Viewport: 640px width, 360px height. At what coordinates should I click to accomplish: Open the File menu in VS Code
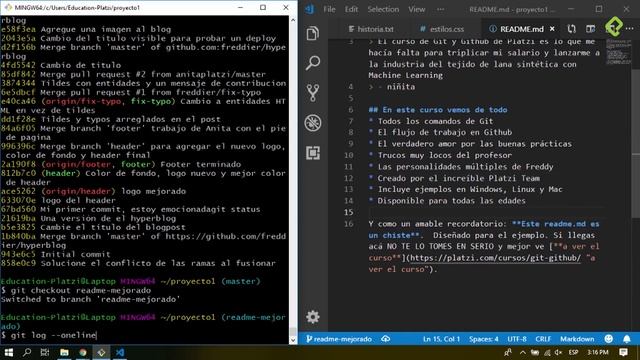[329, 9]
